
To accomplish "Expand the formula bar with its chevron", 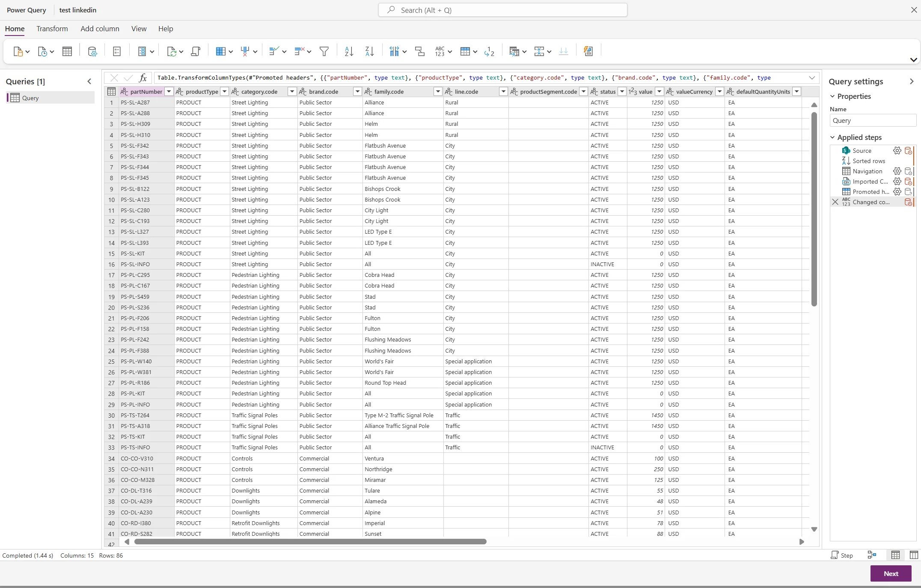I will coord(812,78).
